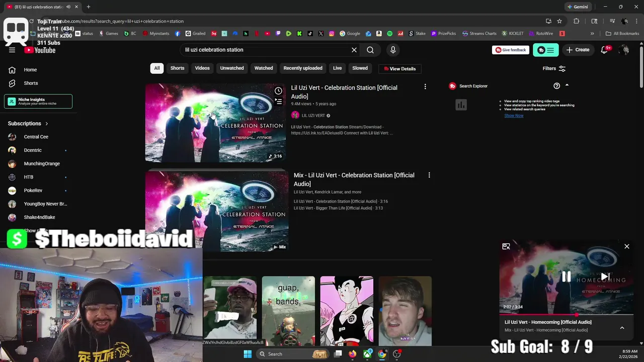Start voice search with the microphone
This screenshot has height=362, width=644.
coord(393,50)
